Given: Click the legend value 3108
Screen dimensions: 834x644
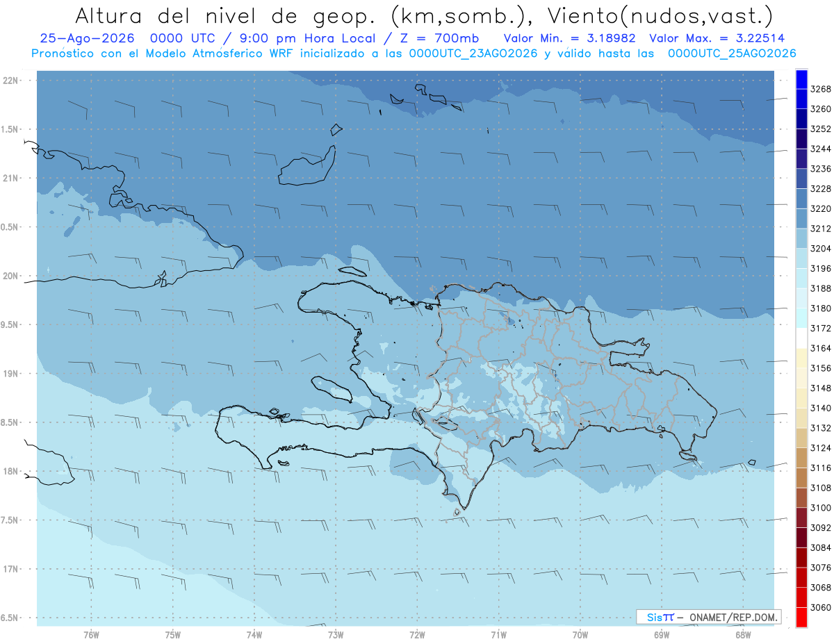Looking at the screenshot, I should coord(821,488).
